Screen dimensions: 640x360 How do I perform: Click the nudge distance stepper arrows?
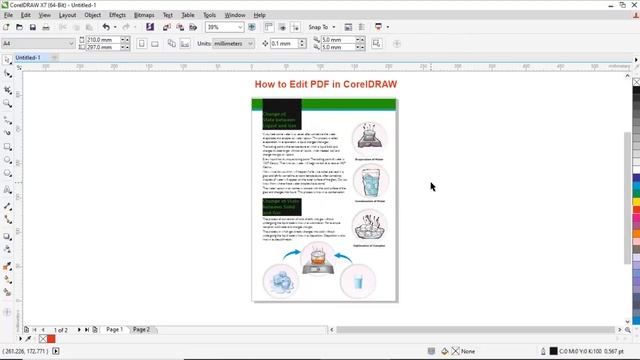click(302, 43)
